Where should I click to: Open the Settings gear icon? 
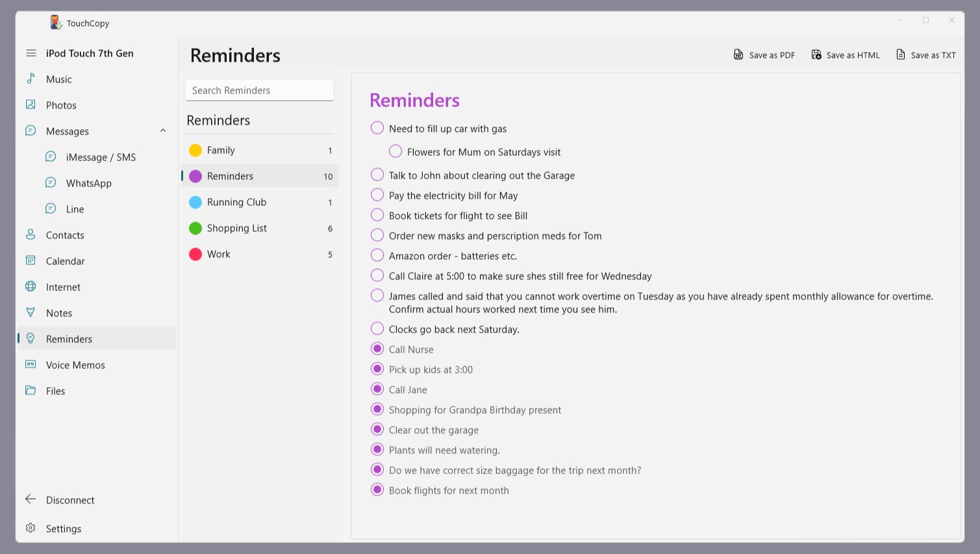31,528
